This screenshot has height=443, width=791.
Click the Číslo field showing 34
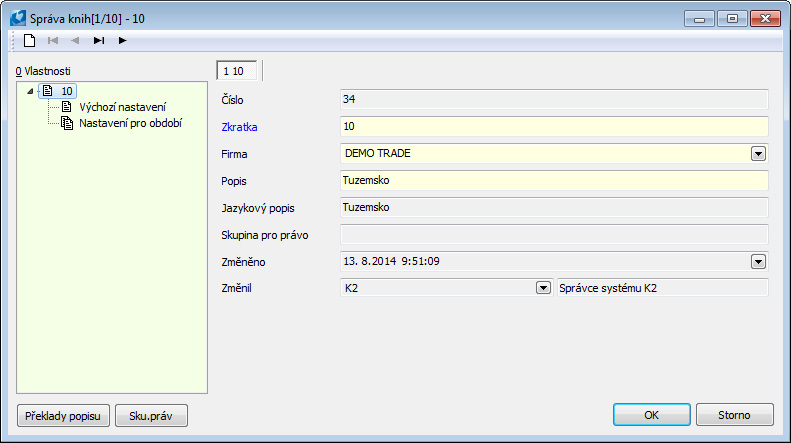tap(554, 99)
